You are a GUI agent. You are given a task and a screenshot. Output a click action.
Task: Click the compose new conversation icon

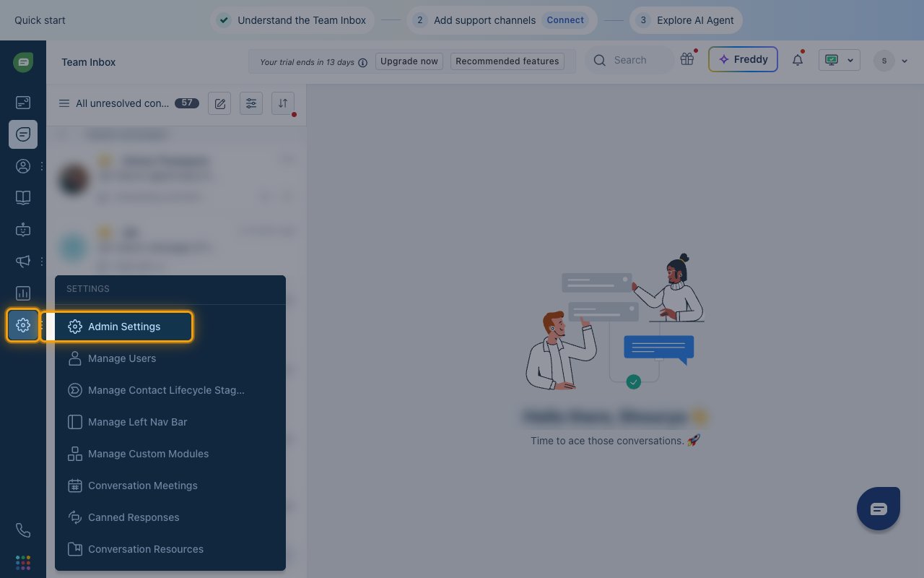coord(220,103)
